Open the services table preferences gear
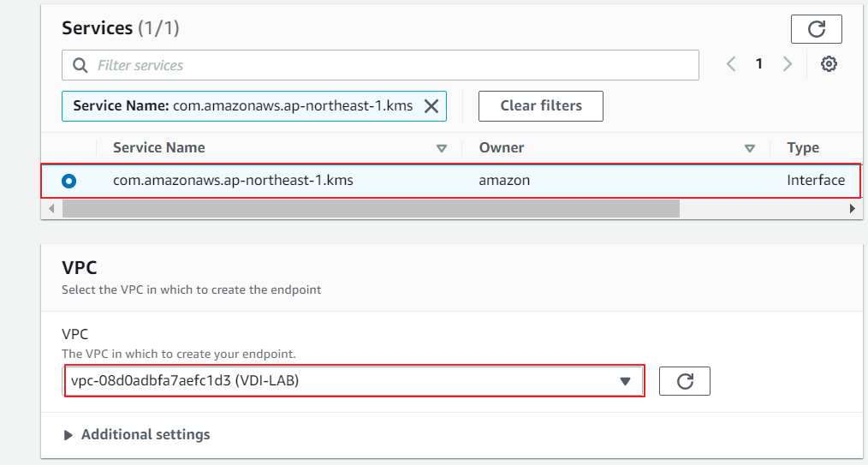The width and height of the screenshot is (868, 465). point(828,64)
